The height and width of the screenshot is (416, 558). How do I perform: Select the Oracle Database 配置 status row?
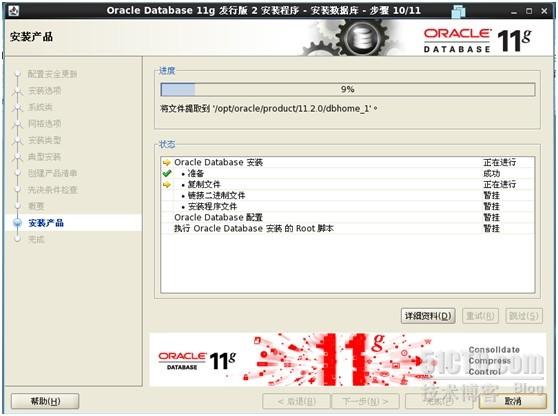(x=348, y=217)
